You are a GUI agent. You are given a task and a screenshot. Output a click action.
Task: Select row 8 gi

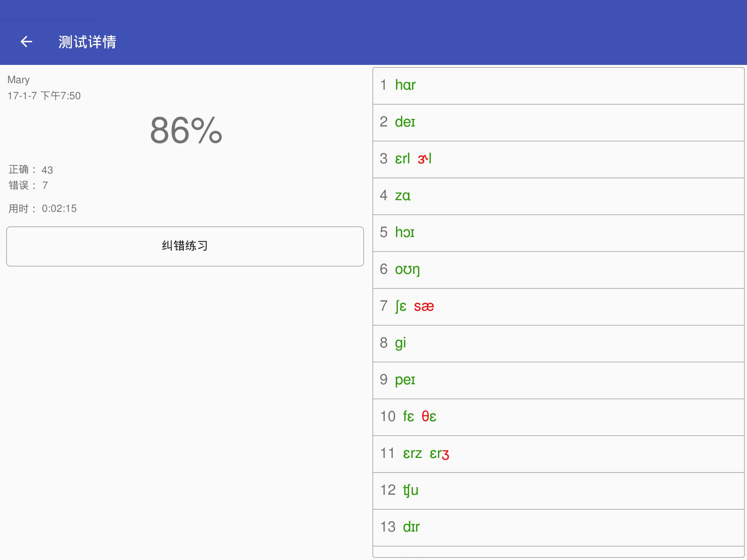tap(558, 344)
